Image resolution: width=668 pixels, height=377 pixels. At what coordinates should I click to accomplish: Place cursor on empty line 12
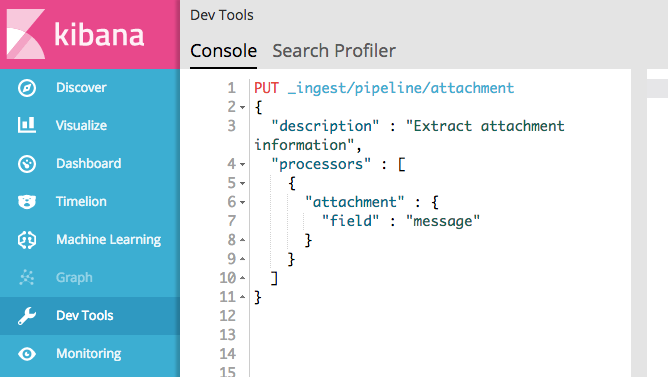(x=439, y=316)
